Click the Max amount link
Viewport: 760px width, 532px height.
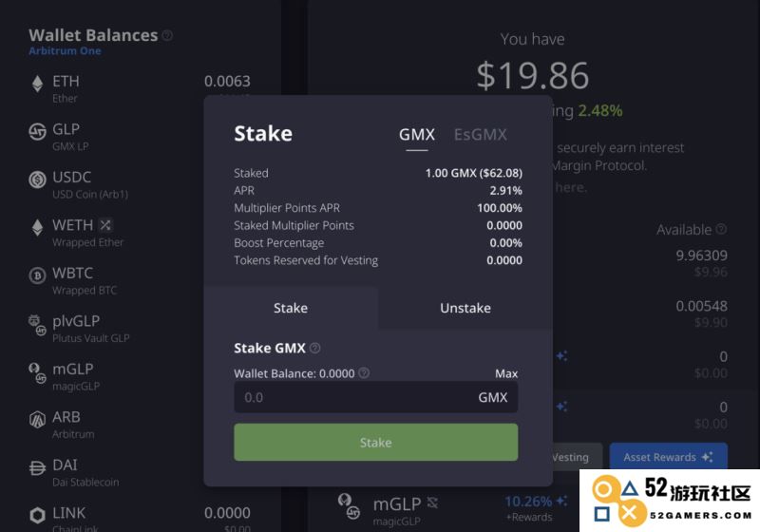click(506, 373)
